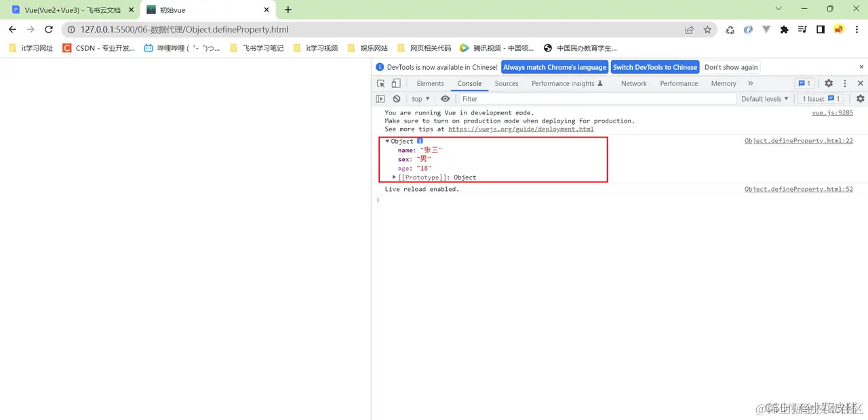The image size is (868, 420).
Task: Dismiss the DevTools language infobar
Action: 862,67
